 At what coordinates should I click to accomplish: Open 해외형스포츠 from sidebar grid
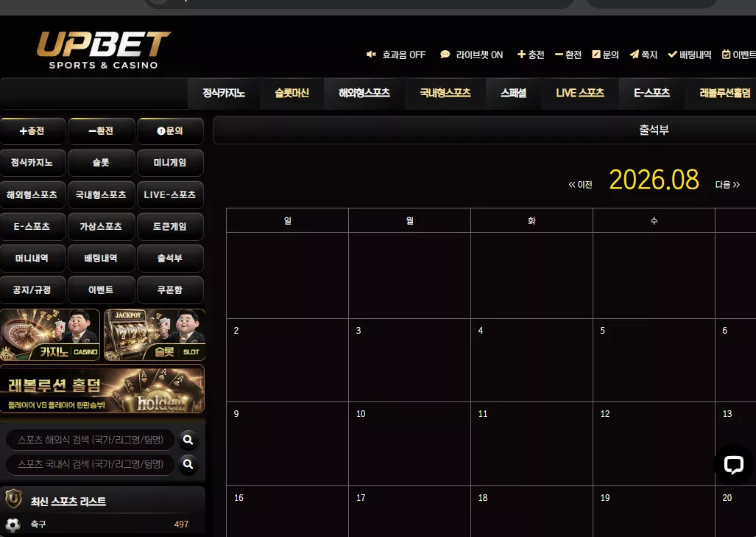pos(32,195)
